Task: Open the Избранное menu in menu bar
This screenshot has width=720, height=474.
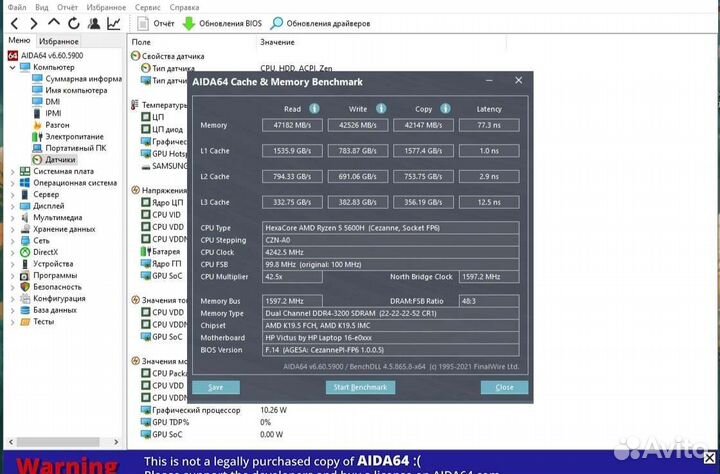Action: (x=106, y=7)
